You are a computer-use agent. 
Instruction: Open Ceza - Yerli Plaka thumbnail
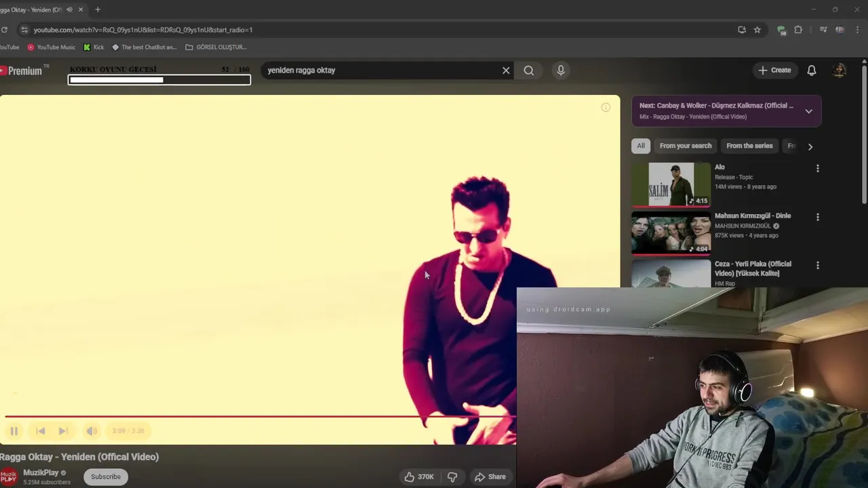[x=671, y=274]
